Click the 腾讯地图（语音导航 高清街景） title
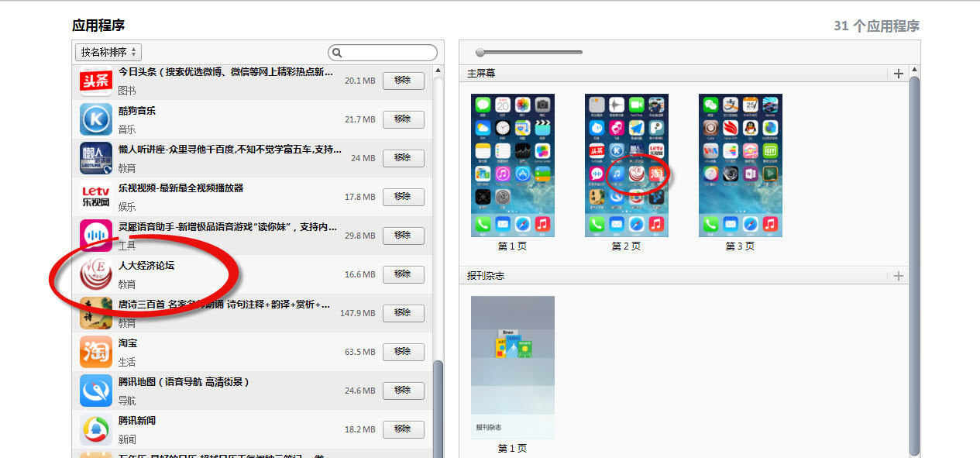This screenshot has height=458, width=980. click(184, 382)
